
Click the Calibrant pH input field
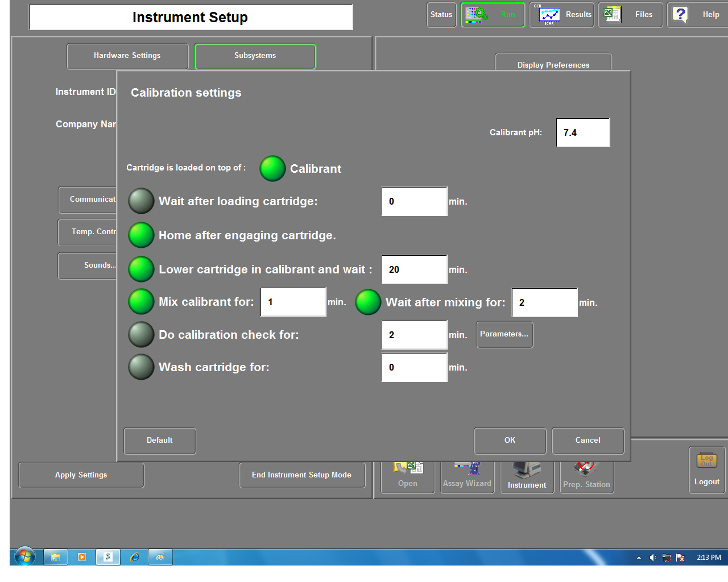click(583, 132)
